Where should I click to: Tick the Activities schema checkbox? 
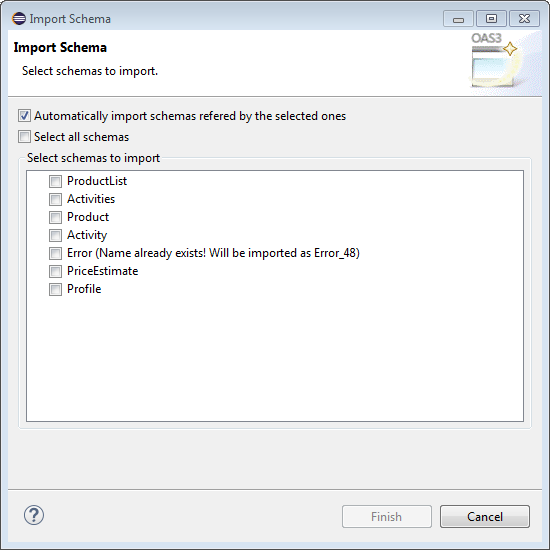click(55, 199)
